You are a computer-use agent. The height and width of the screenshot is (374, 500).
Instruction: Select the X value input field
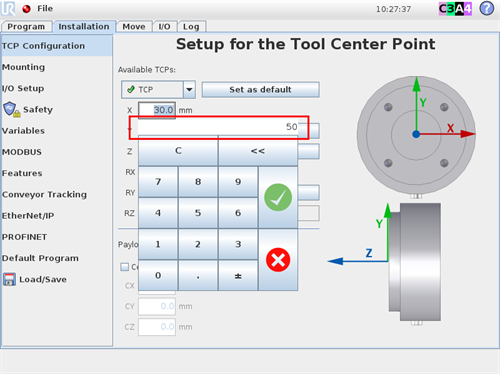157,110
